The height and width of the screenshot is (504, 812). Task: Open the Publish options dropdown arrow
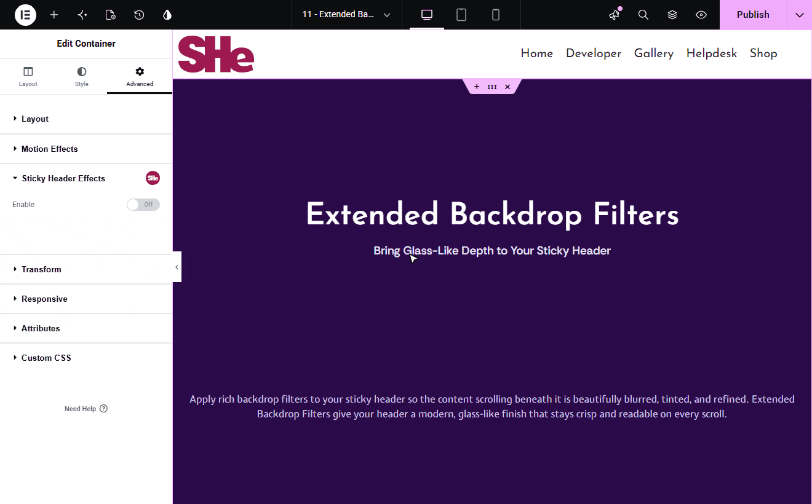click(x=799, y=15)
